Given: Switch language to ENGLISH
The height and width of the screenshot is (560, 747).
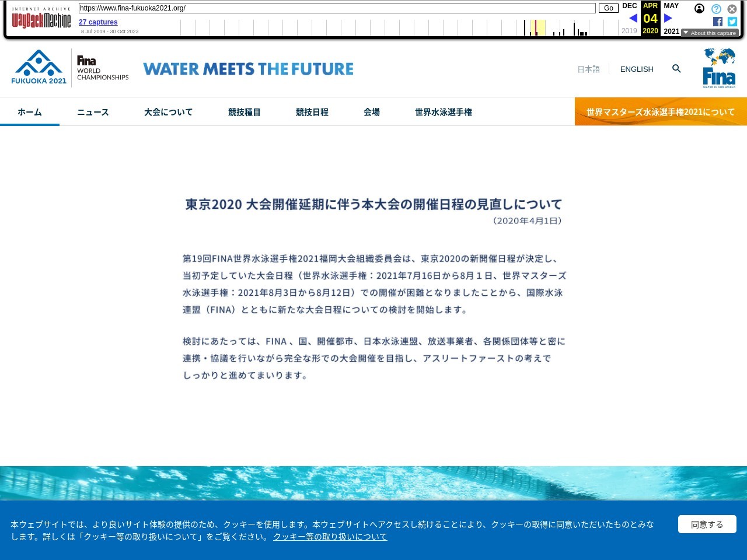Looking at the screenshot, I should click(637, 69).
